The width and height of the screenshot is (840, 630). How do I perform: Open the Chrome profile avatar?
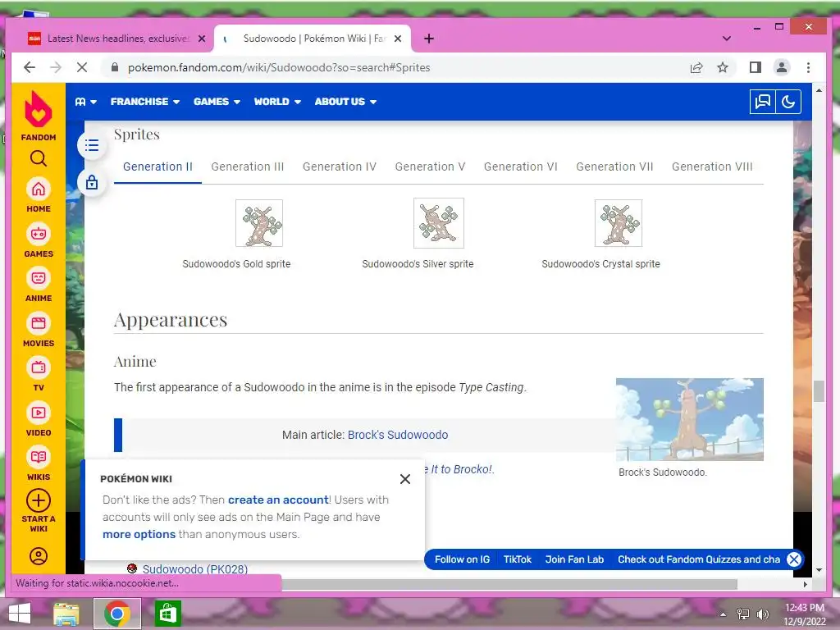click(782, 67)
